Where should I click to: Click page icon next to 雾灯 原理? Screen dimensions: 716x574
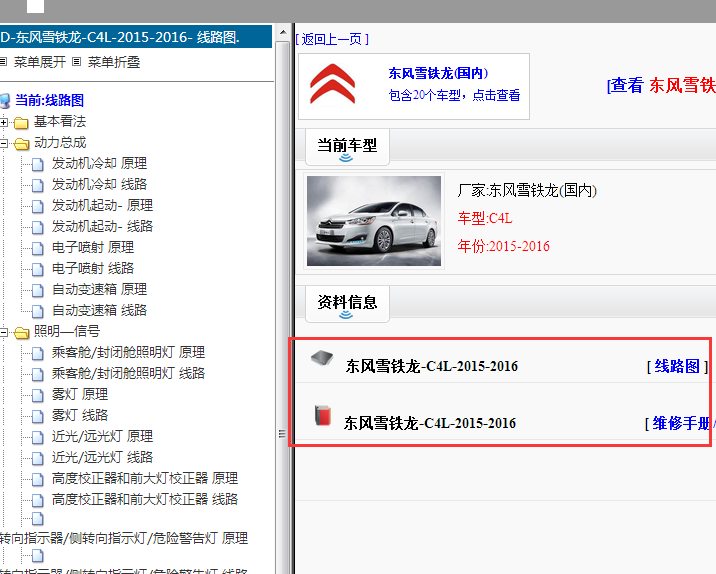(x=38, y=395)
